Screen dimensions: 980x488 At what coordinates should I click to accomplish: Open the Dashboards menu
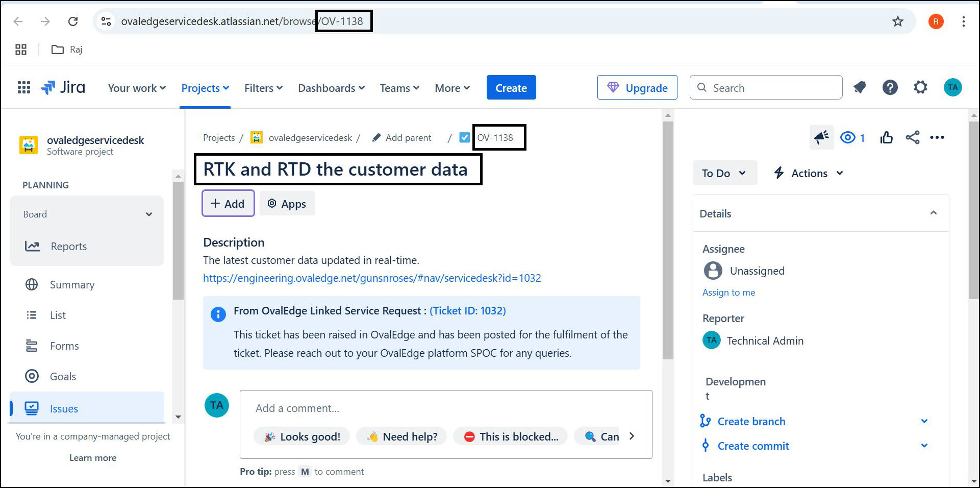click(331, 88)
